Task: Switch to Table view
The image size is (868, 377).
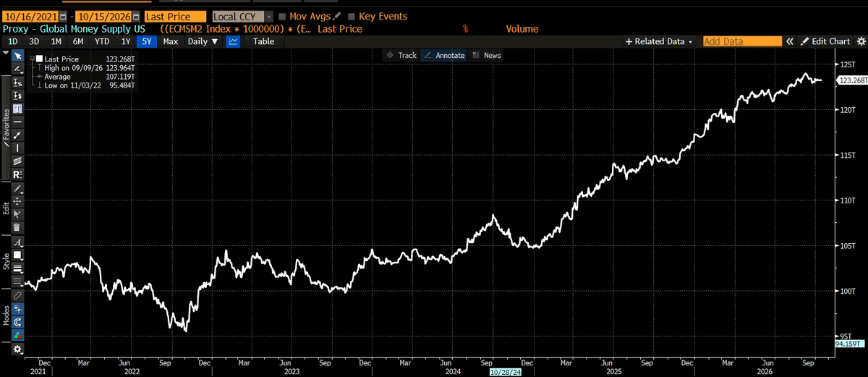Action: click(263, 41)
